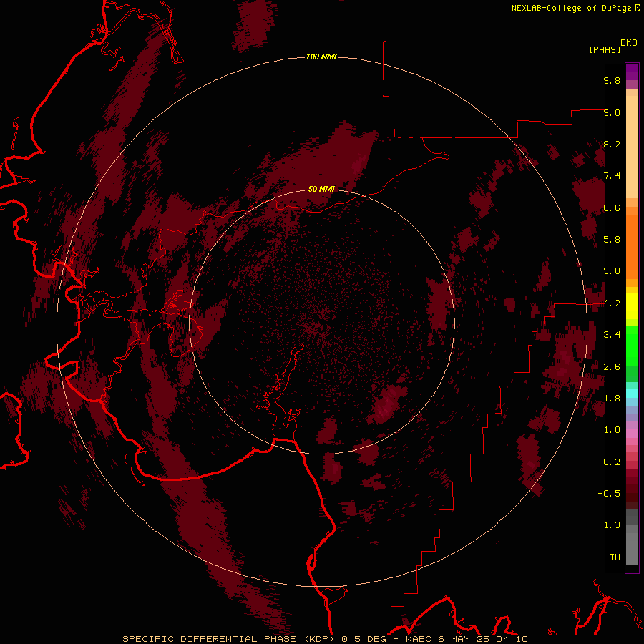Click the -0.5 scale value
The height and width of the screenshot is (644, 644).
609,494
